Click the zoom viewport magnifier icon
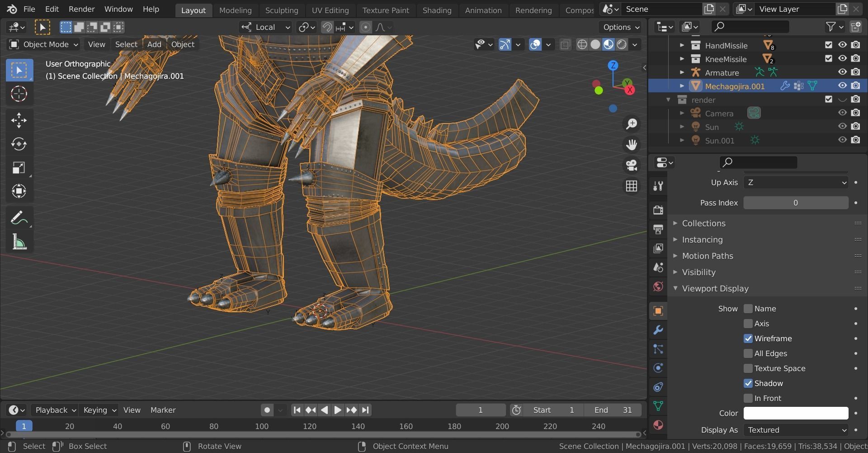Screen dimensions: 868x453 click(x=632, y=124)
